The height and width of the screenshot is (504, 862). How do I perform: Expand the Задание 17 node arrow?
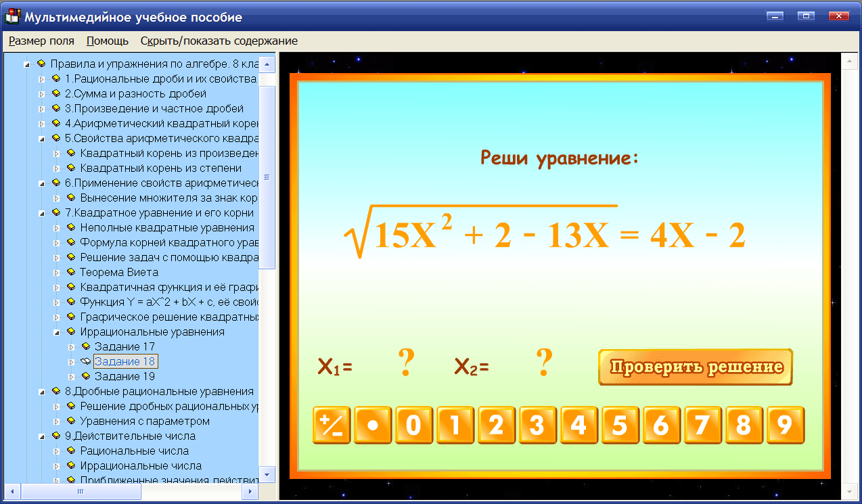(x=71, y=347)
